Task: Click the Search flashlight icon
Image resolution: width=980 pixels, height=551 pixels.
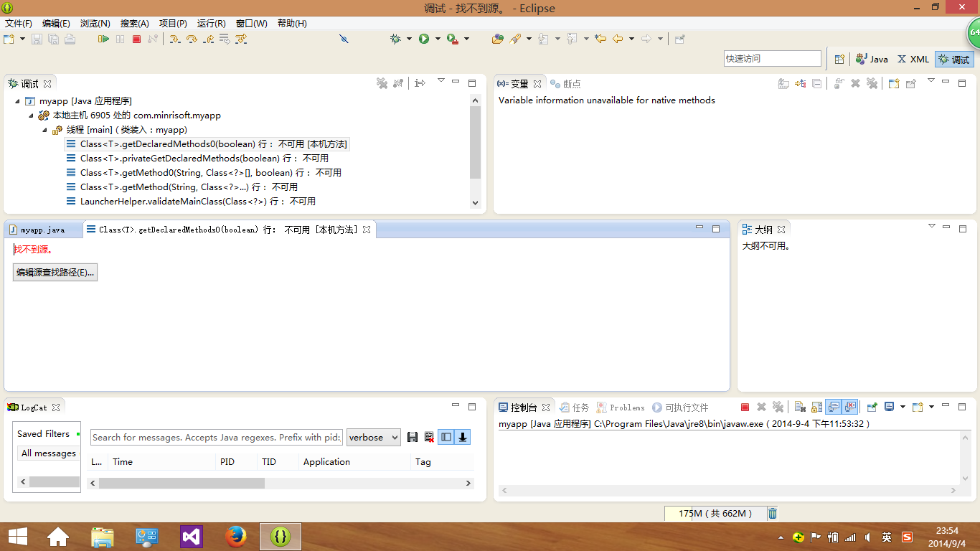Action: coord(515,39)
